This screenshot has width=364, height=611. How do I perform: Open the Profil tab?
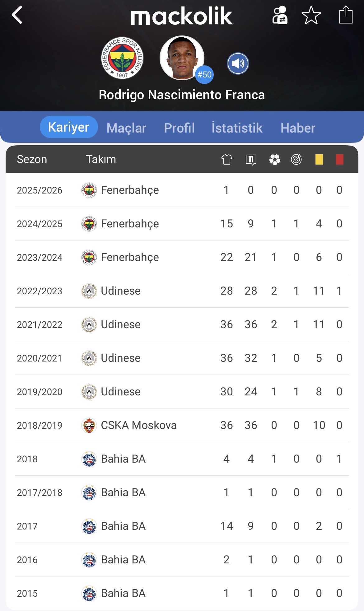(x=180, y=128)
